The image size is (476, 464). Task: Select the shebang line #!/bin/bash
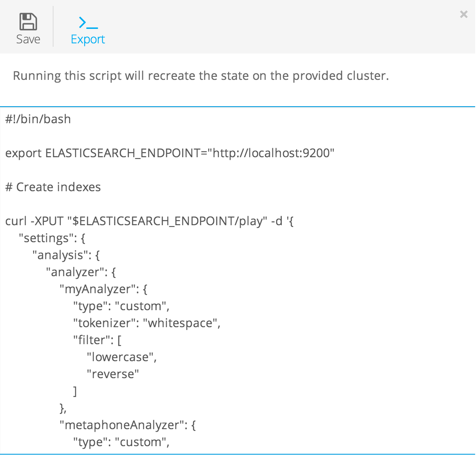[37, 119]
